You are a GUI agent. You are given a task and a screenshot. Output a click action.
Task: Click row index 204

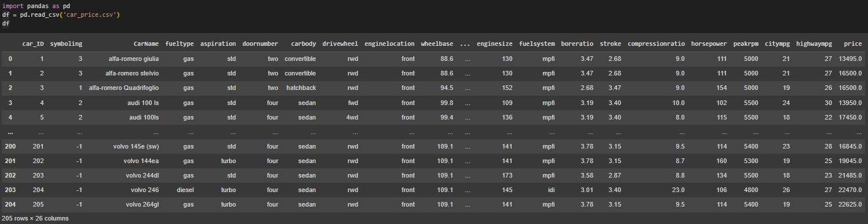pos(10,204)
